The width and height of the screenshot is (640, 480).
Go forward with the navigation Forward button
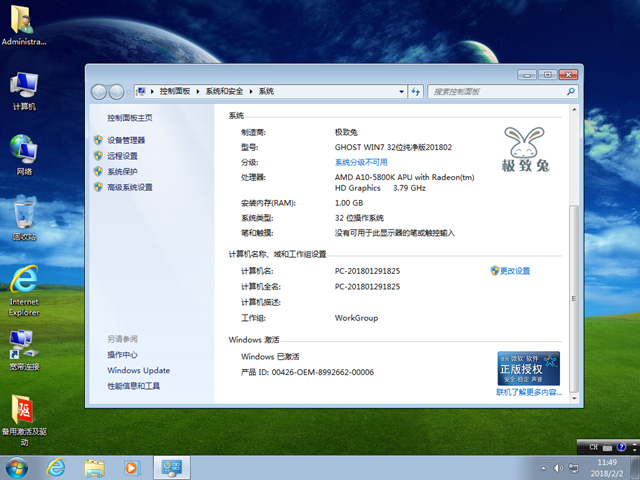tap(116, 92)
